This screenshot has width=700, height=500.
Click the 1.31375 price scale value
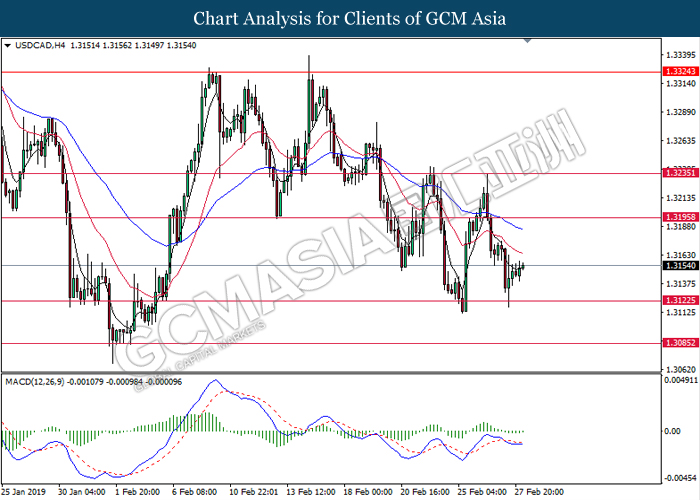pos(681,284)
